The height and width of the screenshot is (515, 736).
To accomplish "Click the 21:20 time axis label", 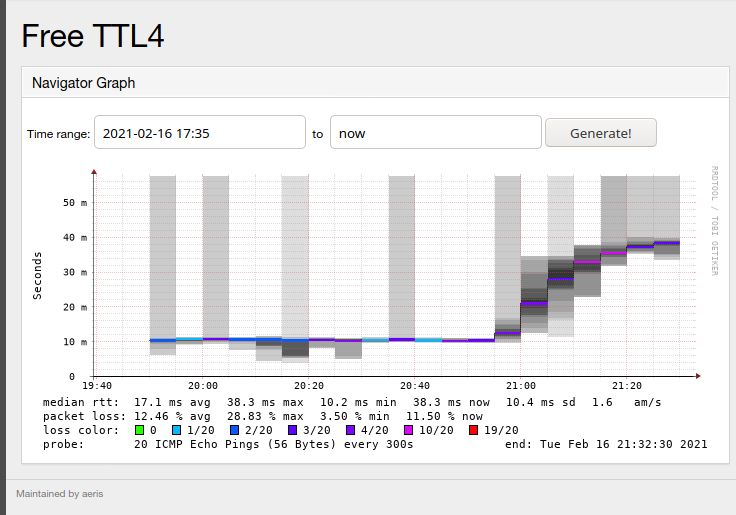I will pyautogui.click(x=627, y=386).
